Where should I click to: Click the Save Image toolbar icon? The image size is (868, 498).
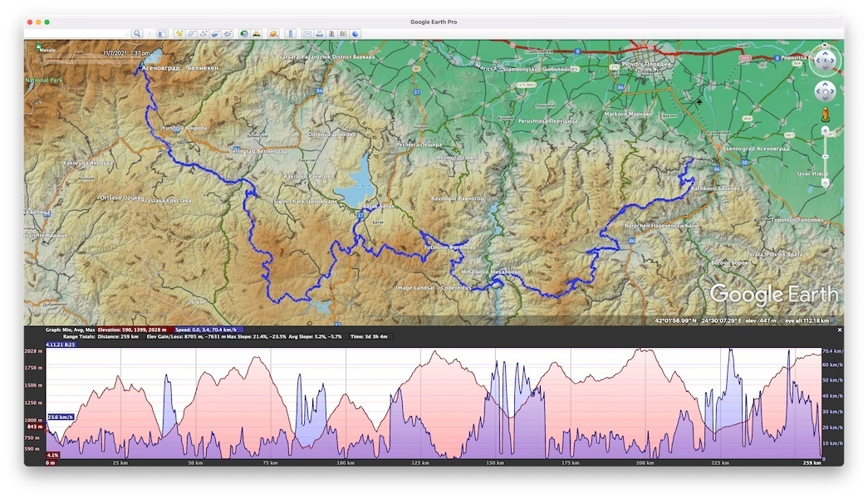(331, 34)
